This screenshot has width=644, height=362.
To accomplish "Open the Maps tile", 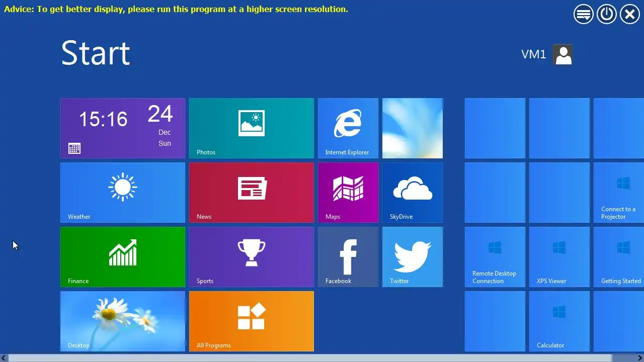I will click(348, 193).
